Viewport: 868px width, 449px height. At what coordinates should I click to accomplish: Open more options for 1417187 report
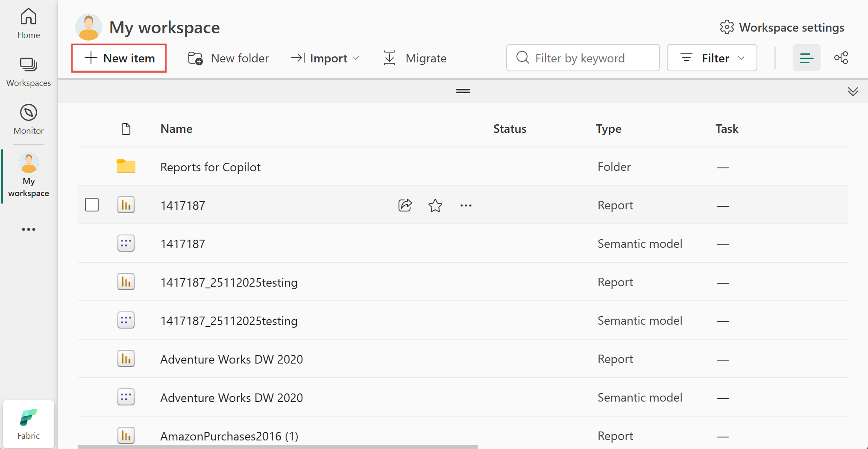tap(466, 205)
